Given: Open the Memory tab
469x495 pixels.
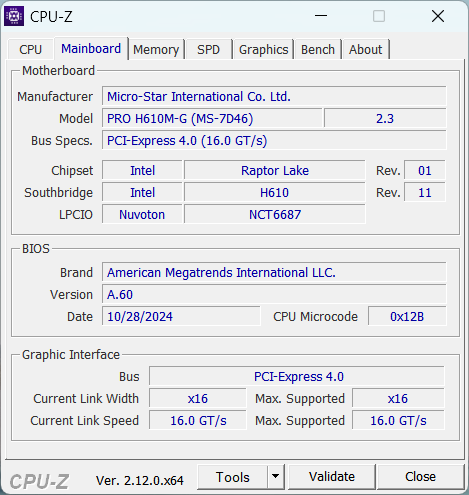Looking at the screenshot, I should 156,49.
